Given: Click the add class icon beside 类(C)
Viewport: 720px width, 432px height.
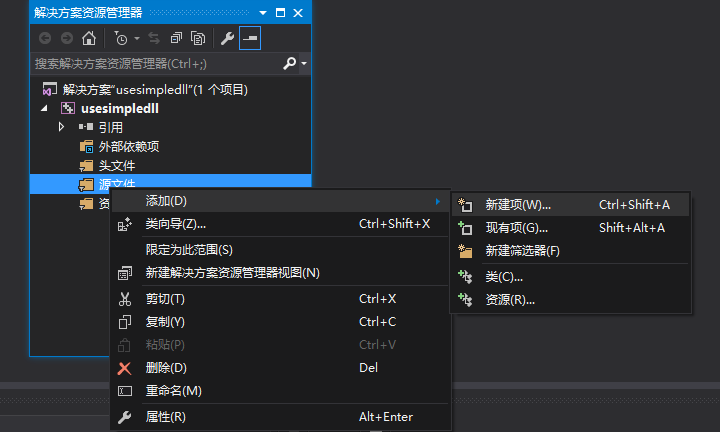Looking at the screenshot, I should [465, 277].
